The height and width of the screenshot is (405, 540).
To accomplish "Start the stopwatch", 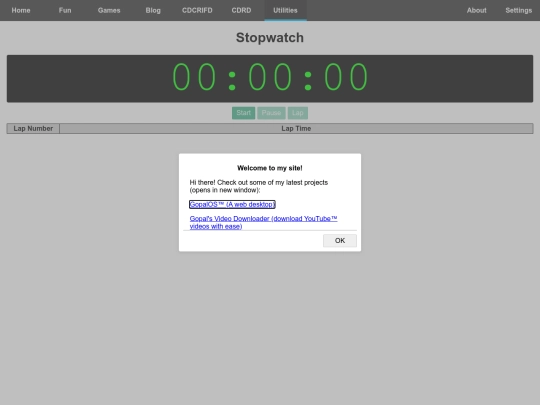I will tap(243, 113).
